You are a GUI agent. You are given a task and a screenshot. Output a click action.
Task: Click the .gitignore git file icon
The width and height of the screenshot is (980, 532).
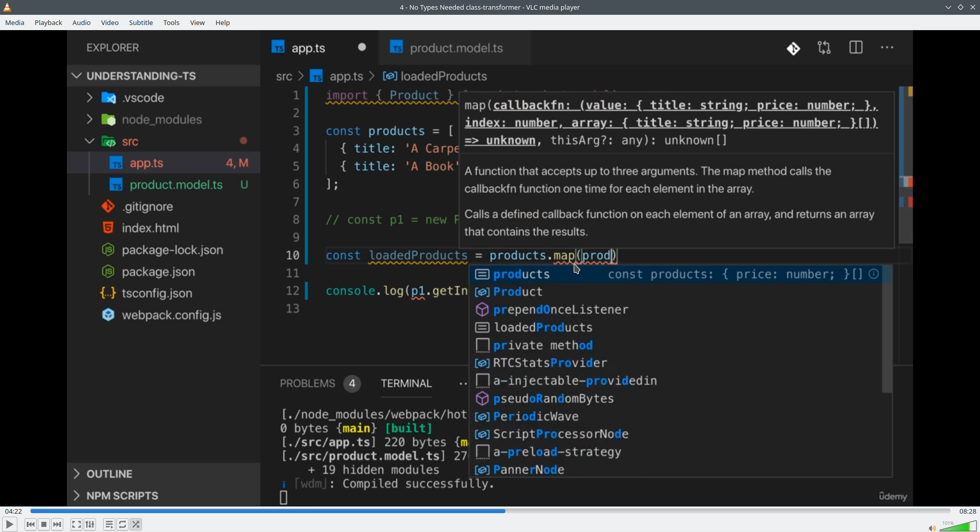click(x=108, y=206)
